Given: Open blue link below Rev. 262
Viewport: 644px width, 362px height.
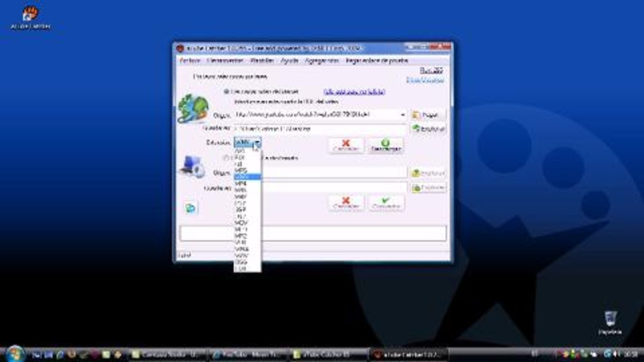Looking at the screenshot, I should (425, 80).
